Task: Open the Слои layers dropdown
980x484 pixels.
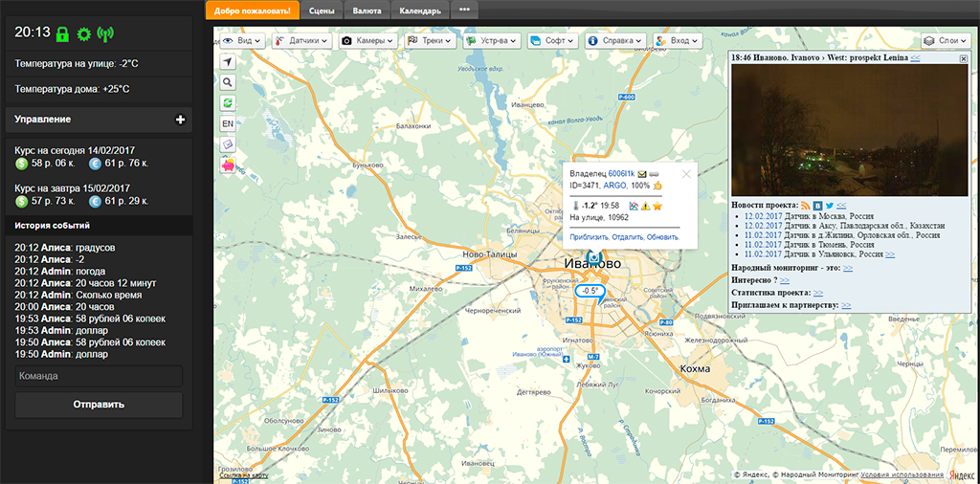Action: coord(945,40)
